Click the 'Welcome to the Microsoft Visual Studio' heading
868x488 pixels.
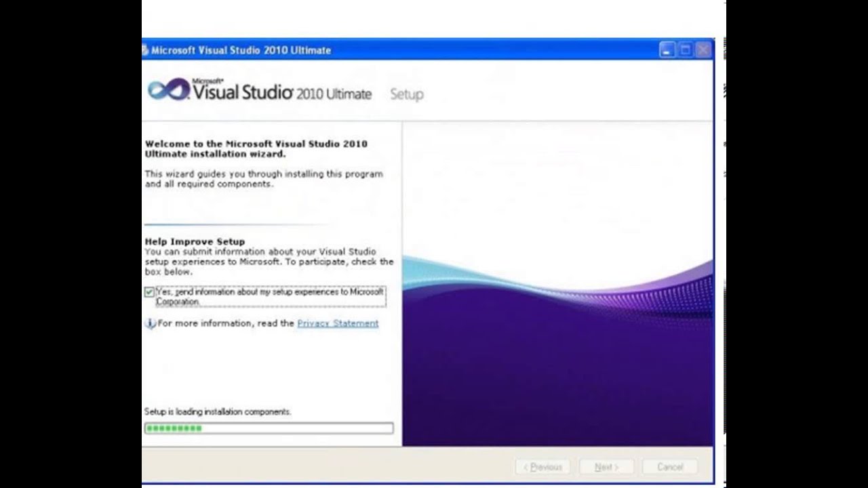pyautogui.click(x=256, y=148)
